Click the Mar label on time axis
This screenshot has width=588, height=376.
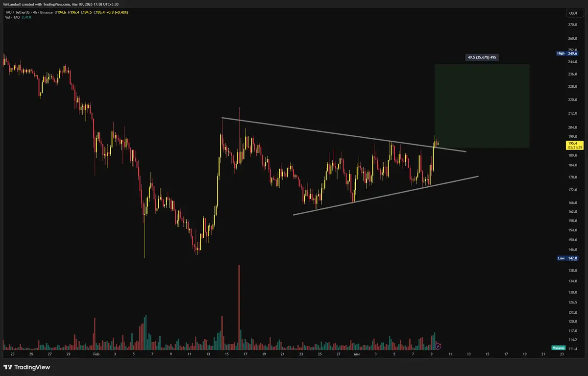(358, 353)
